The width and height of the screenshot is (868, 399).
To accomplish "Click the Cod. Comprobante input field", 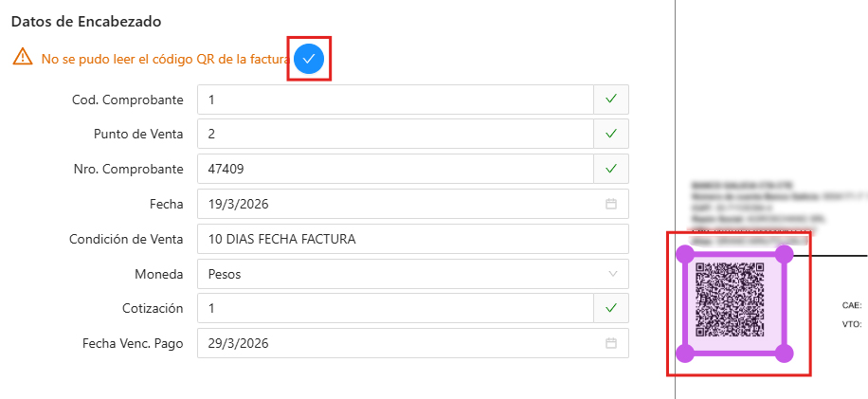I will point(396,100).
